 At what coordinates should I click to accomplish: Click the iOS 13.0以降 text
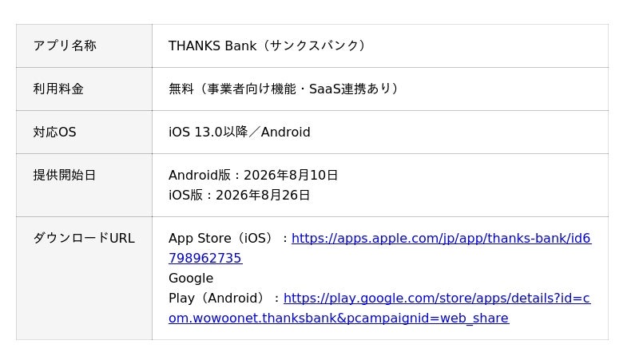point(208,132)
